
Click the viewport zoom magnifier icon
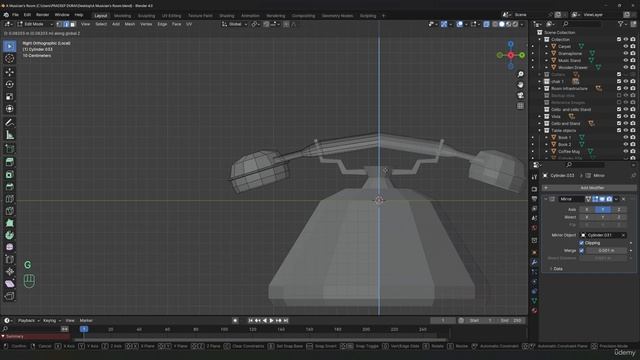tap(520, 74)
